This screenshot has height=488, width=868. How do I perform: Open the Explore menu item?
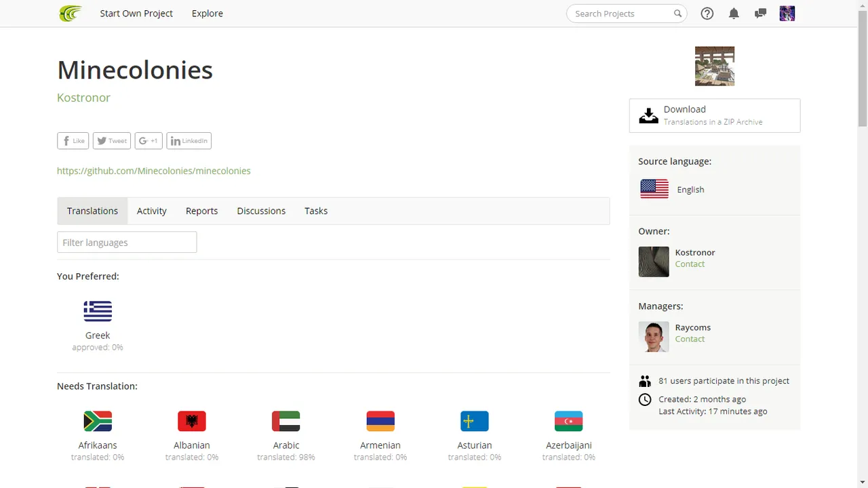pos(208,14)
